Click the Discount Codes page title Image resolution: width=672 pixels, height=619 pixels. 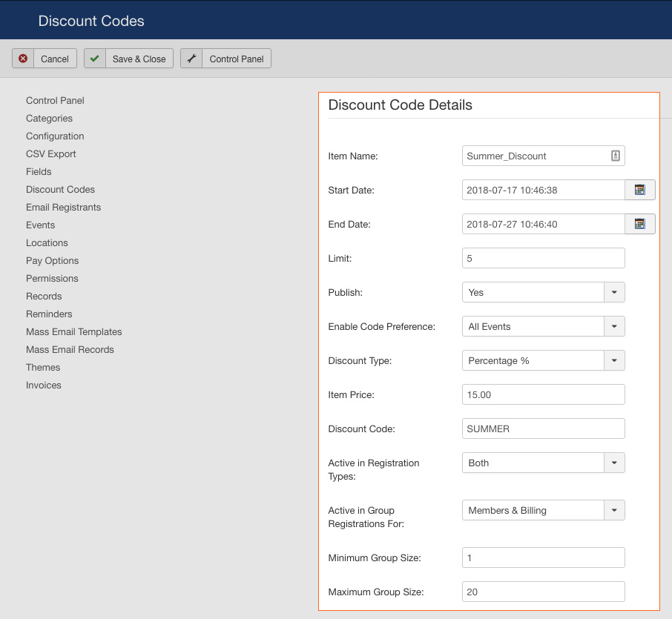[x=91, y=21]
